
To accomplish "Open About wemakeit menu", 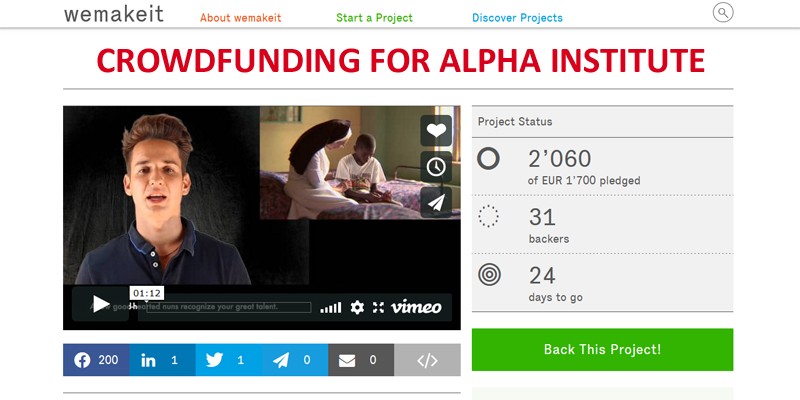I will click(240, 18).
